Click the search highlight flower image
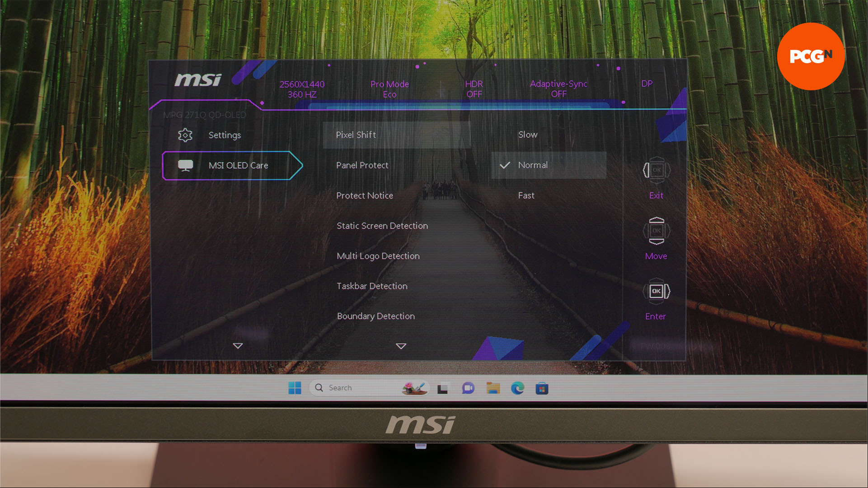The width and height of the screenshot is (868, 488). 414,388
